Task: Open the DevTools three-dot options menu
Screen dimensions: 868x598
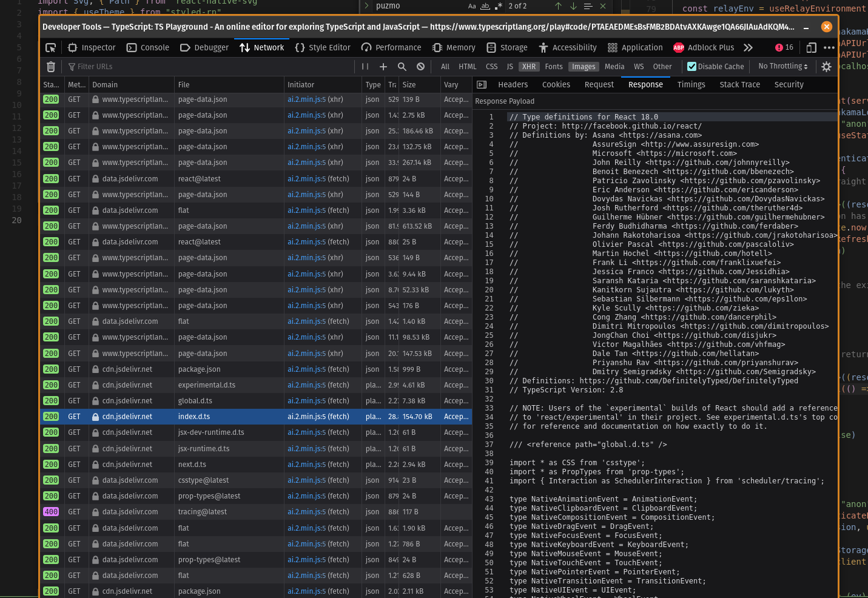Action: [829, 47]
